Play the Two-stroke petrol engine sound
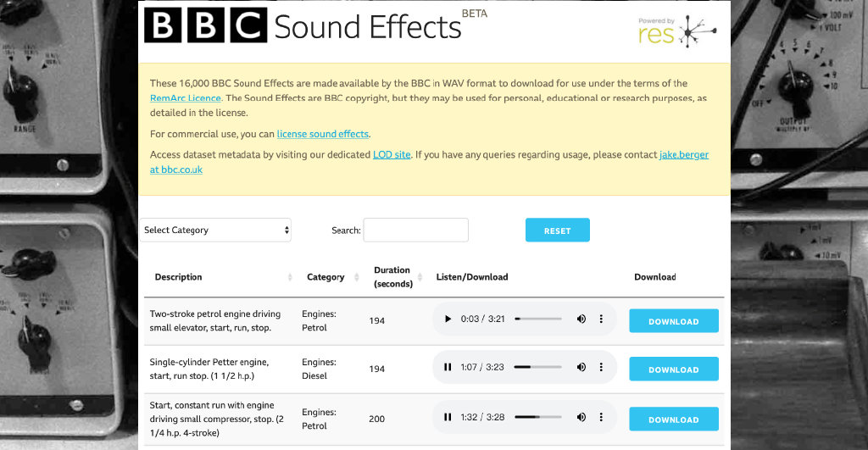 [448, 319]
